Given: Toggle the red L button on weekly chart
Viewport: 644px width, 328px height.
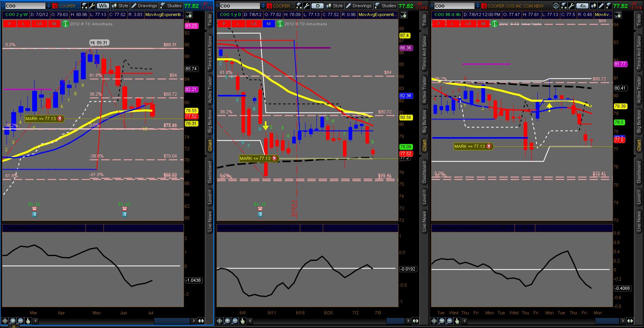Looking at the screenshot, I should pyautogui.click(x=24, y=24).
